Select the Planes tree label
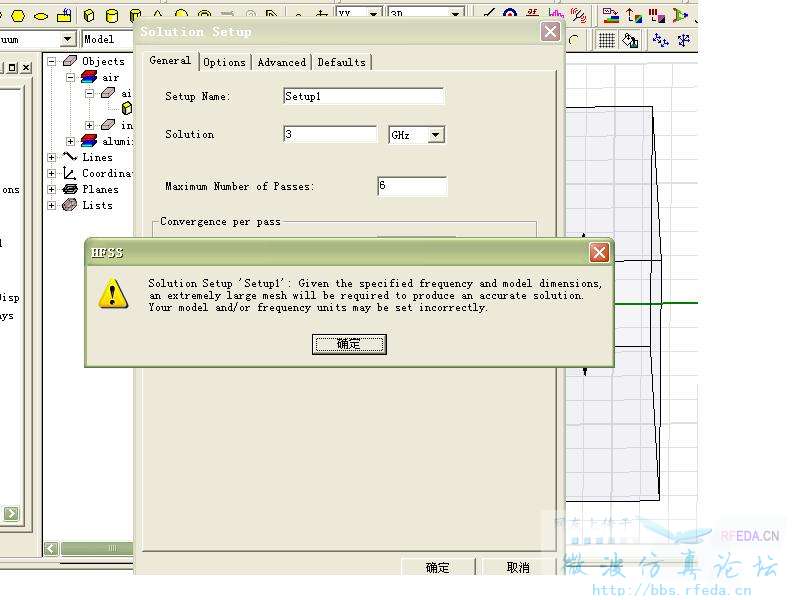800x600 pixels. coord(101,189)
